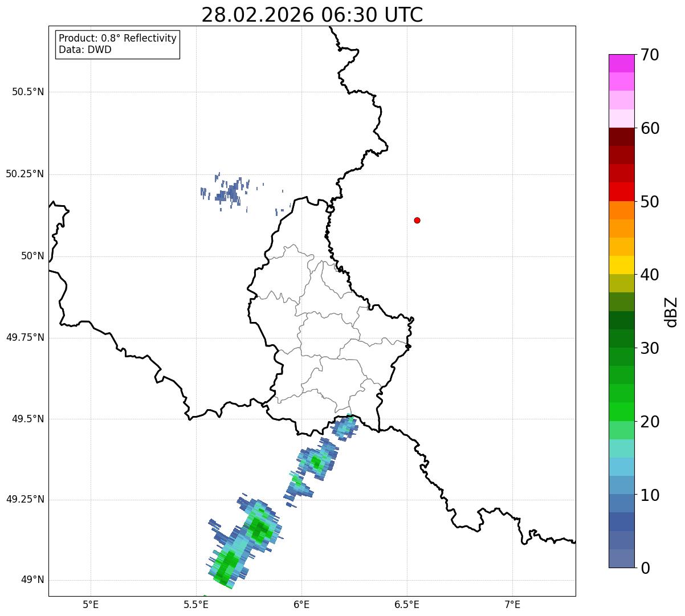Click the colorbar tick label 70
Image resolution: width=685 pixels, height=616 pixels.
[650, 55]
